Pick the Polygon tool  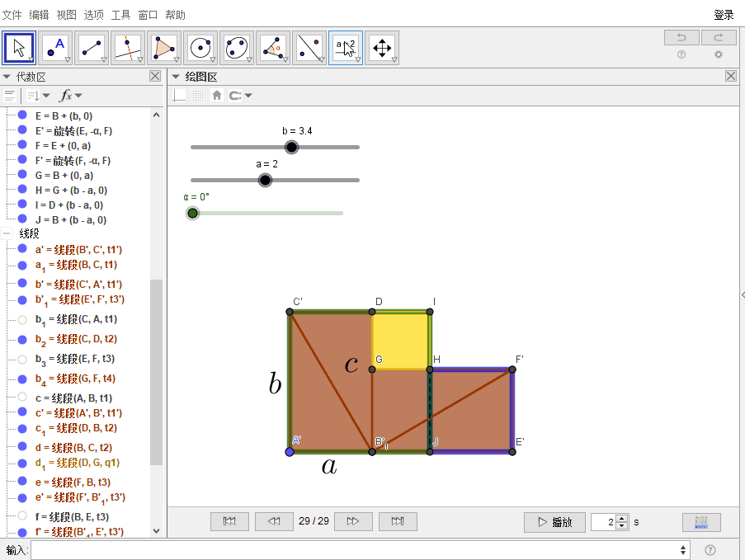pos(164,48)
